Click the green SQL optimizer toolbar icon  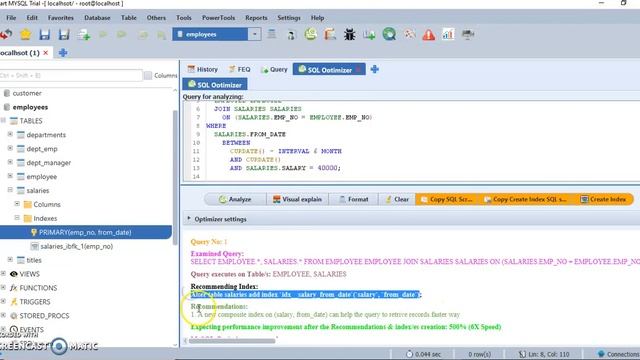(x=311, y=34)
